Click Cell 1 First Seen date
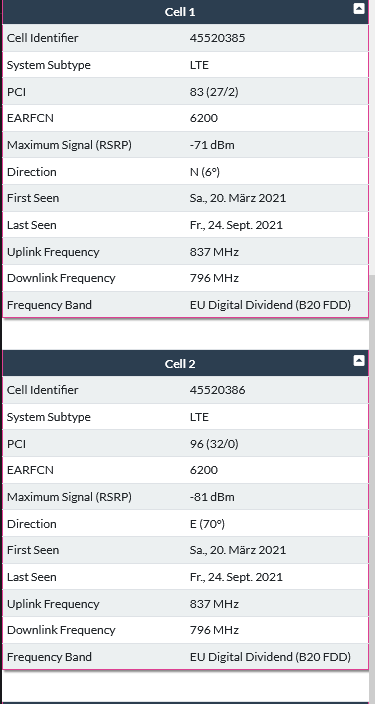The height and width of the screenshot is (704, 375). pyautogui.click(x=238, y=198)
